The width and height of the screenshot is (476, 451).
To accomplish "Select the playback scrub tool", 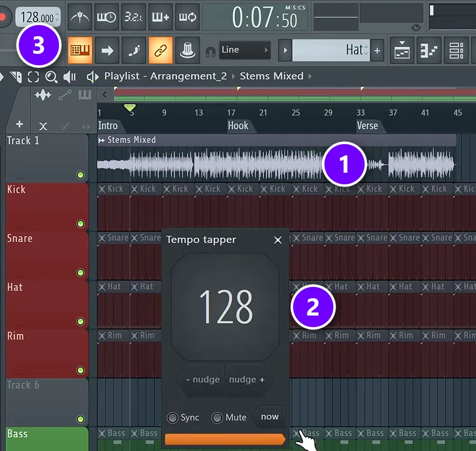I will click(70, 77).
